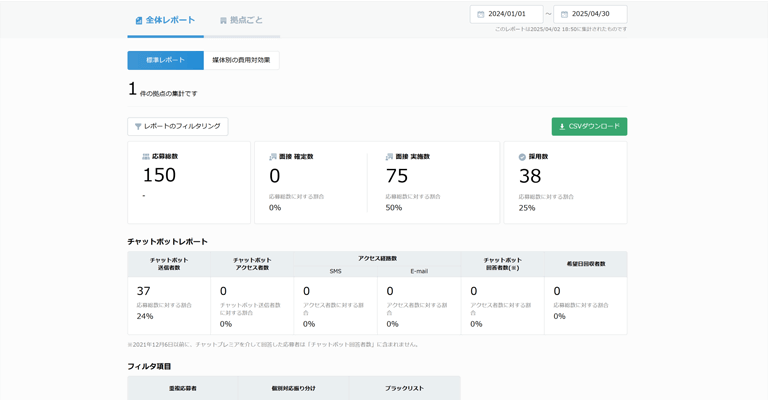The width and height of the screenshot is (768, 400).
Task: Click the フィルタ項目 heading
Action: point(149,366)
